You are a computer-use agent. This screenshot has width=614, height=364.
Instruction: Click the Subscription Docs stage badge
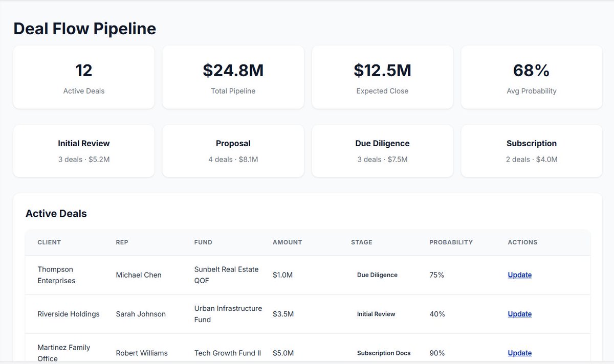(384, 353)
